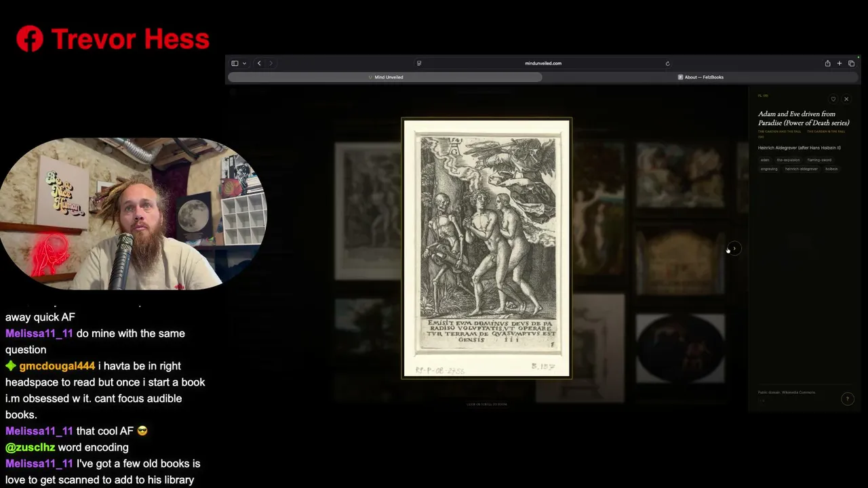Open the help question mark button
This screenshot has width=868, height=488.
click(848, 399)
